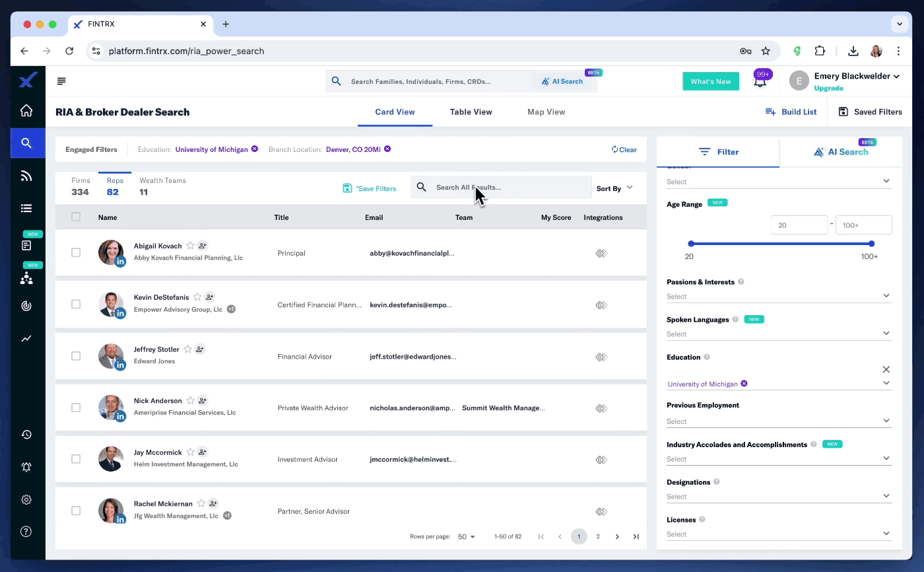Open the LinkedIn badge on Jeffrey Stotler's photo

[120, 365]
